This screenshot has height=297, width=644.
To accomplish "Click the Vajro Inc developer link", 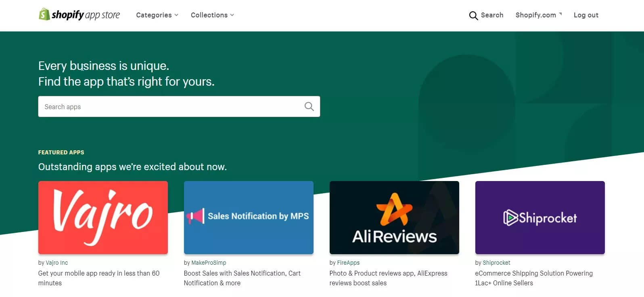I will (57, 263).
